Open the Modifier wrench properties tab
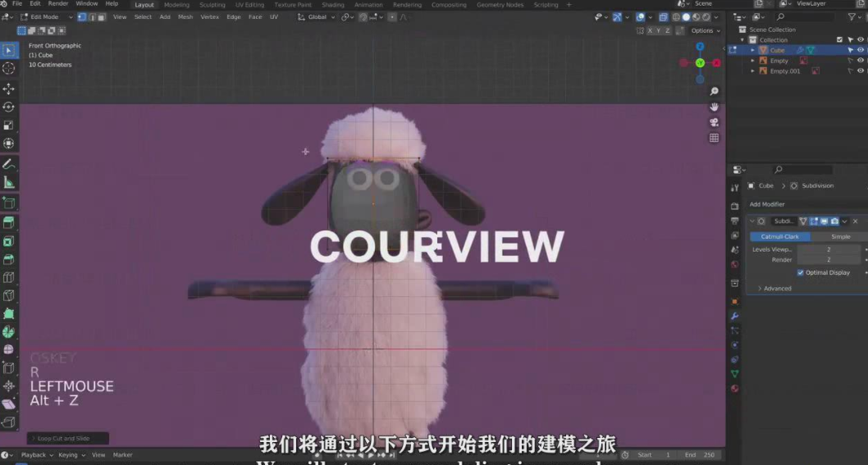Screen dimensions: 868x465 coord(734,316)
